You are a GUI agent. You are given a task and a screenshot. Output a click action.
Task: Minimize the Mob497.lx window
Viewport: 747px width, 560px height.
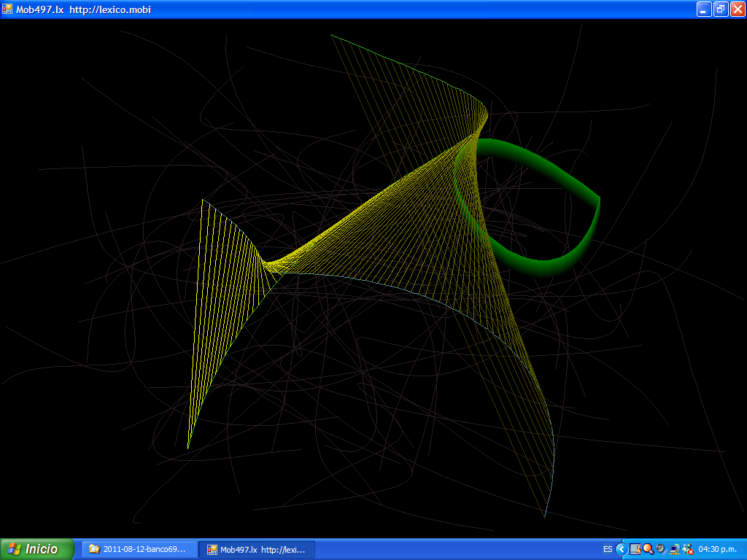coord(704,9)
